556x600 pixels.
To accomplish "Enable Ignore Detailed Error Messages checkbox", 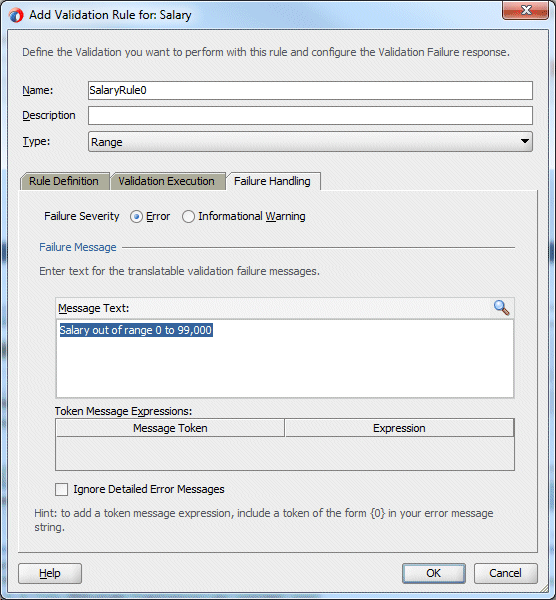I will (62, 489).
